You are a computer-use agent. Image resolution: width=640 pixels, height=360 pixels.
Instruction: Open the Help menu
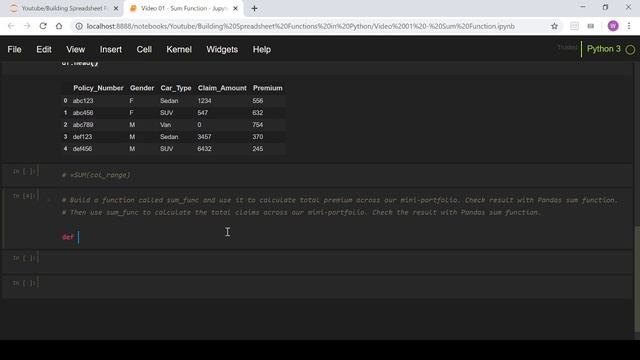coord(262,49)
